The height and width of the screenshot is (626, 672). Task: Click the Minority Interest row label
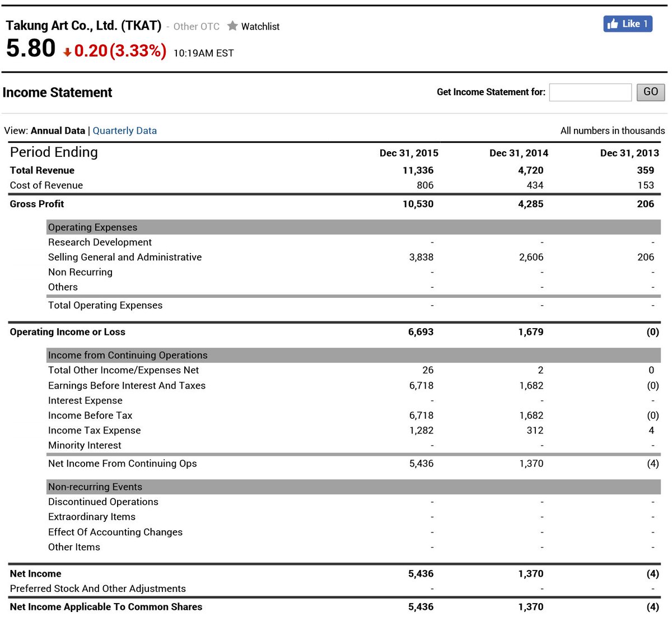(85, 445)
